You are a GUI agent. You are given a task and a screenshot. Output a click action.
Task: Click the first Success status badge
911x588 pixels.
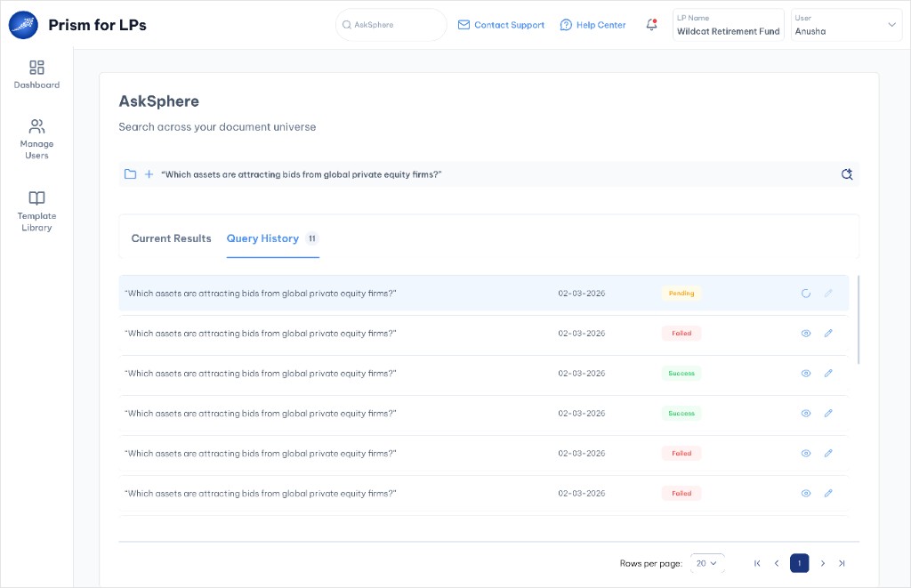(x=681, y=374)
